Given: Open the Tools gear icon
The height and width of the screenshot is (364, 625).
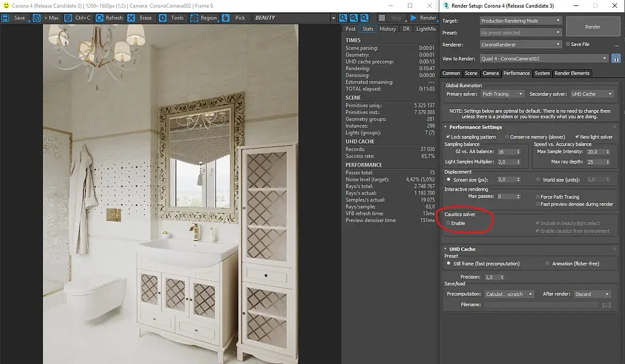Looking at the screenshot, I should tap(163, 18).
